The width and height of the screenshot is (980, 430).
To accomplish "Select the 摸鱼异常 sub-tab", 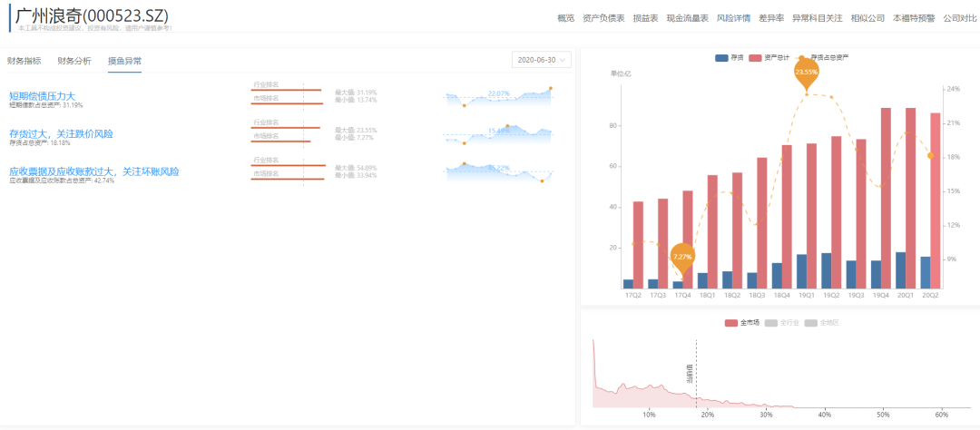I will tap(124, 61).
